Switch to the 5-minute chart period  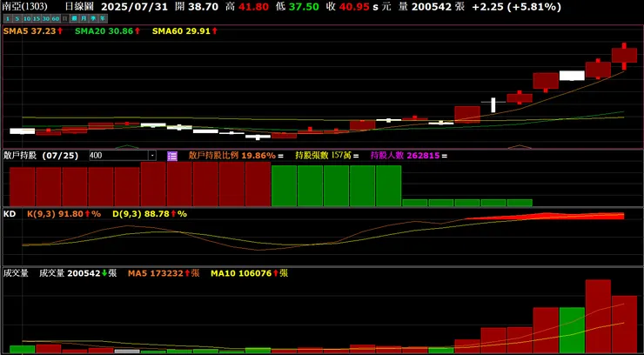point(17,18)
